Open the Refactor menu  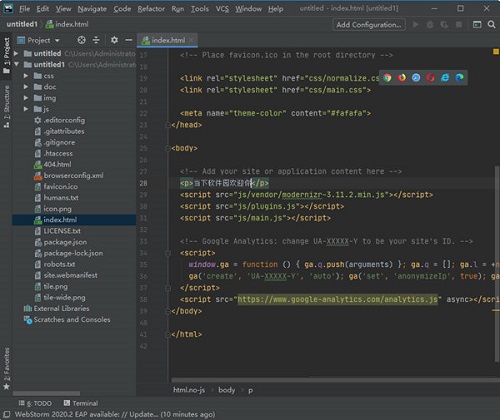tap(151, 9)
